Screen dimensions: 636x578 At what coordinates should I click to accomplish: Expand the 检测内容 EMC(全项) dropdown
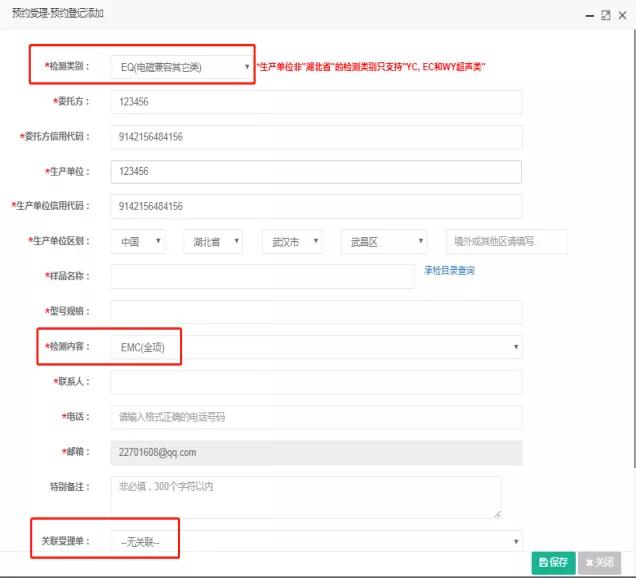click(x=316, y=347)
